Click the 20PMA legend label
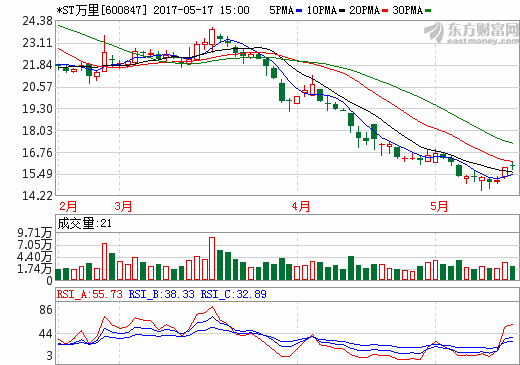Screen dimensions: 520x365 pyautogui.click(x=364, y=10)
